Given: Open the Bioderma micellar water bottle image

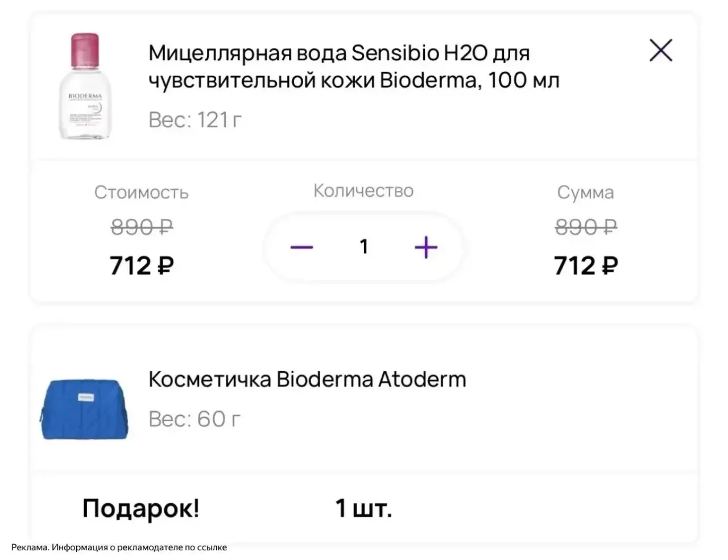Looking at the screenshot, I should pyautogui.click(x=85, y=86).
